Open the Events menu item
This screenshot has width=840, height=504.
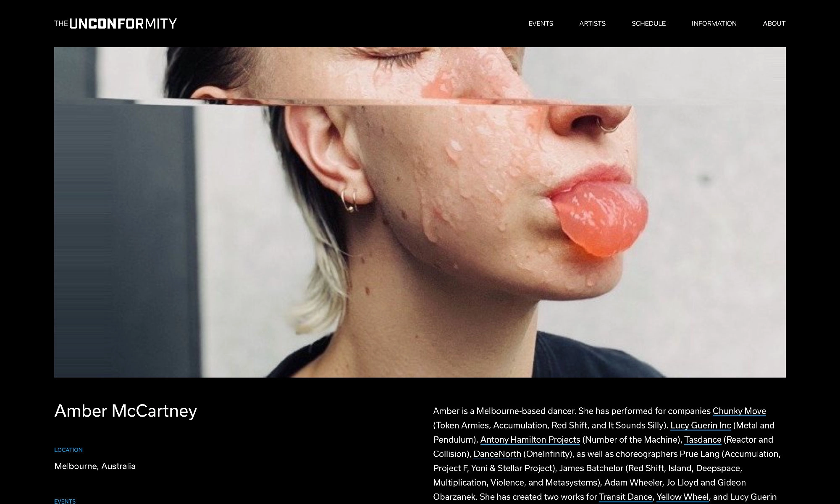541,24
